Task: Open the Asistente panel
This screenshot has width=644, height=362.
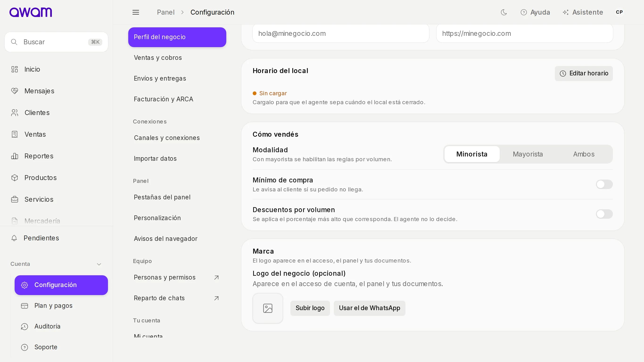Action: click(x=583, y=12)
